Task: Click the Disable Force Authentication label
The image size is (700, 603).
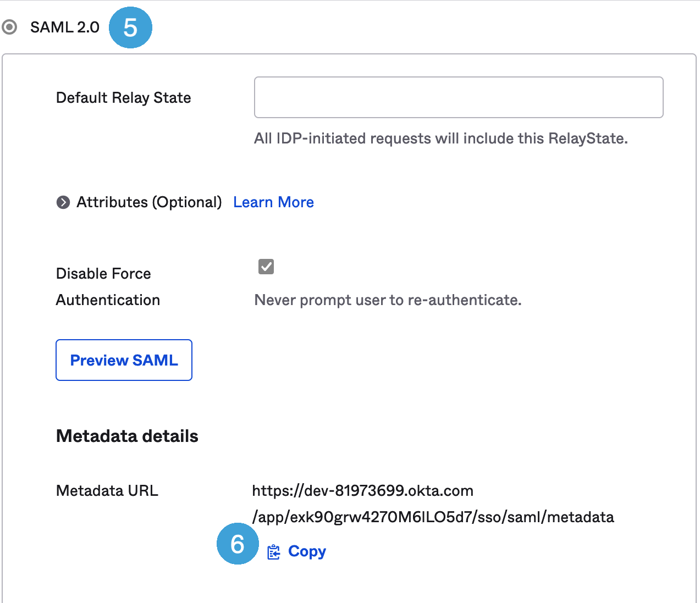Action: coord(108,286)
